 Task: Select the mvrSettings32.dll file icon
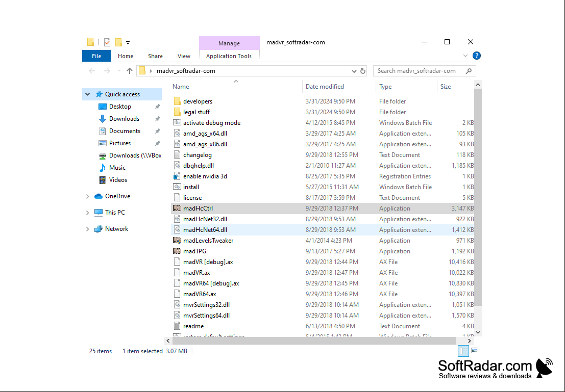pyautogui.click(x=177, y=304)
